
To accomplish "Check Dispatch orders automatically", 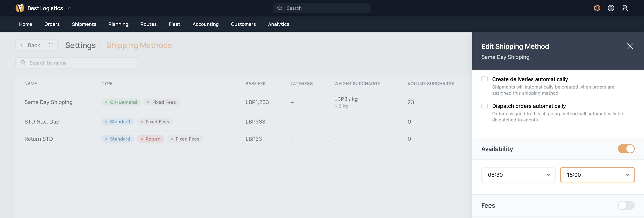I will click(485, 106).
